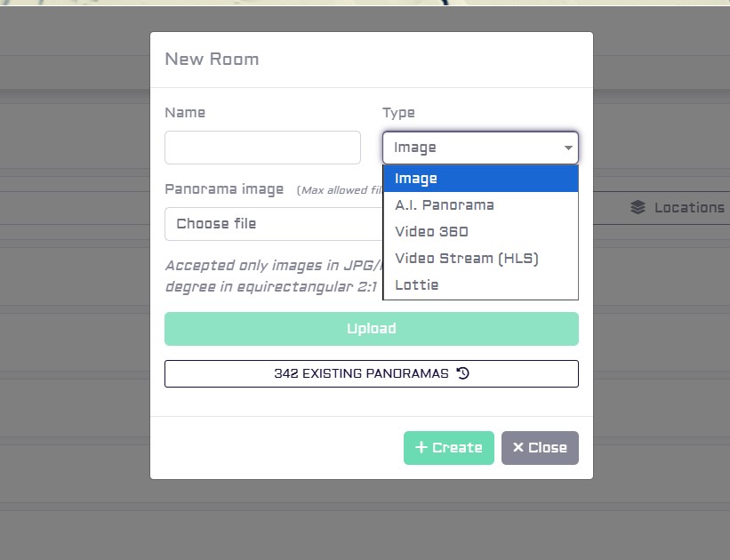This screenshot has width=730, height=560.
Task: Click the Locations label in background
Action: [689, 207]
